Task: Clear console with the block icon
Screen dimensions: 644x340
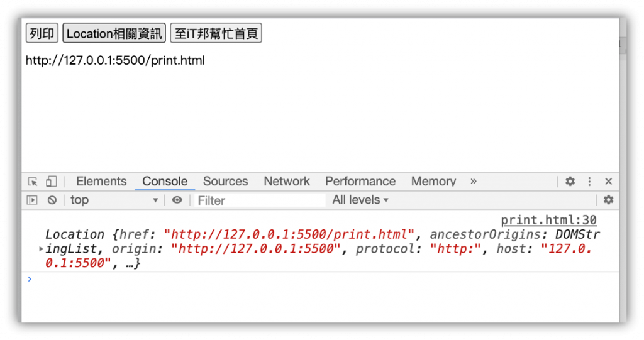Action: coord(52,200)
